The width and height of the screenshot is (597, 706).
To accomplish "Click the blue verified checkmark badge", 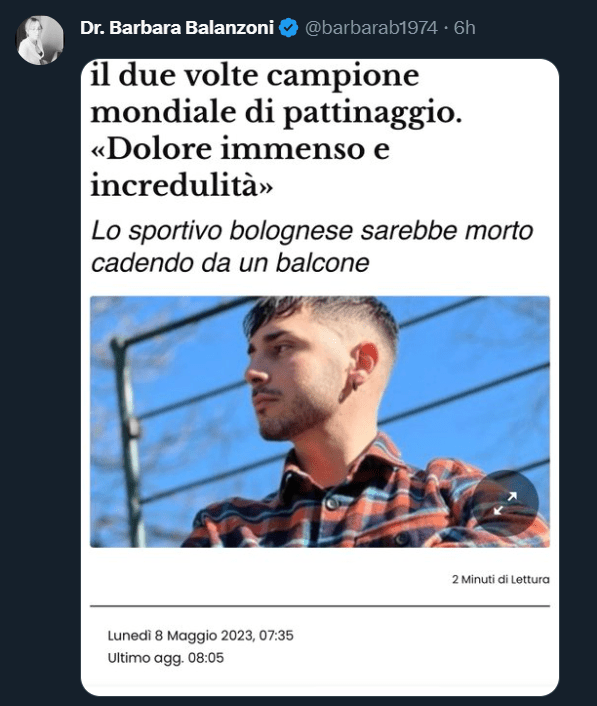I will pos(289,28).
